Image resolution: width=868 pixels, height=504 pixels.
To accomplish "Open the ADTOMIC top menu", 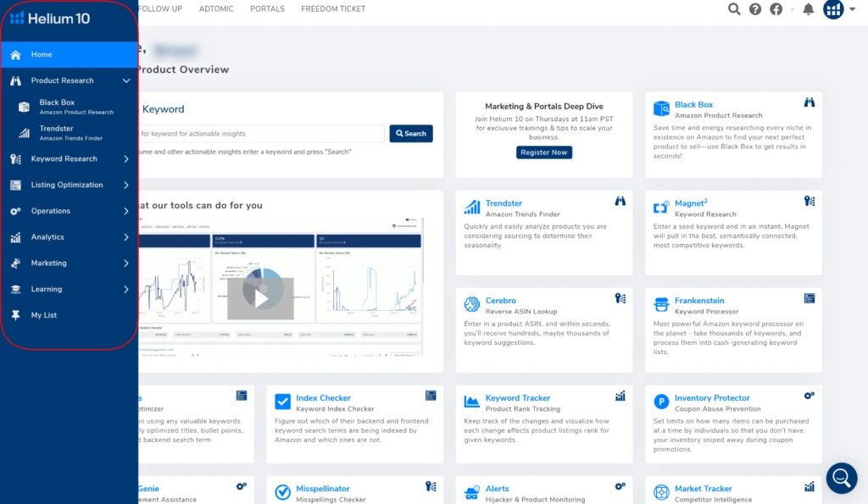I will [216, 8].
